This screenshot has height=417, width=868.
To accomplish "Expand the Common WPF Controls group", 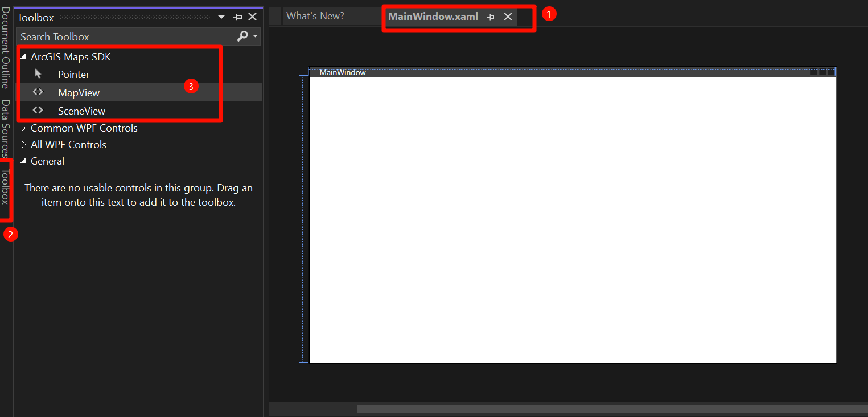I will [23, 128].
